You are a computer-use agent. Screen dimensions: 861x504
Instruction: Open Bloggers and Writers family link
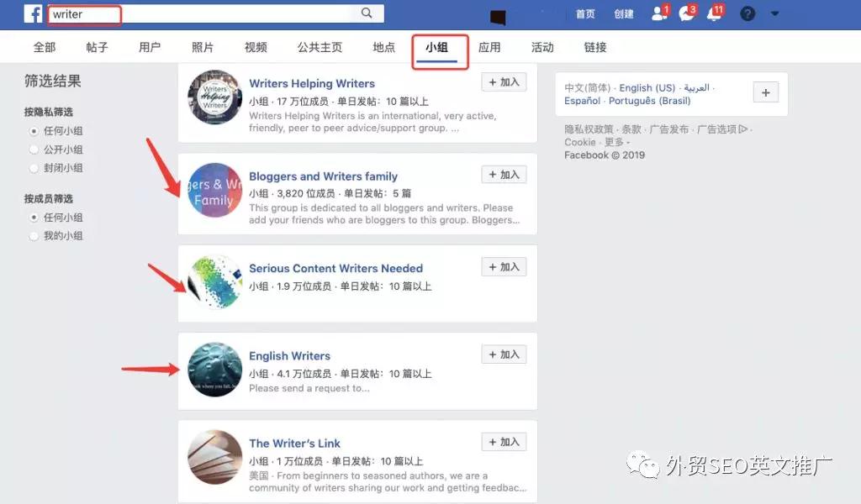coord(324,176)
